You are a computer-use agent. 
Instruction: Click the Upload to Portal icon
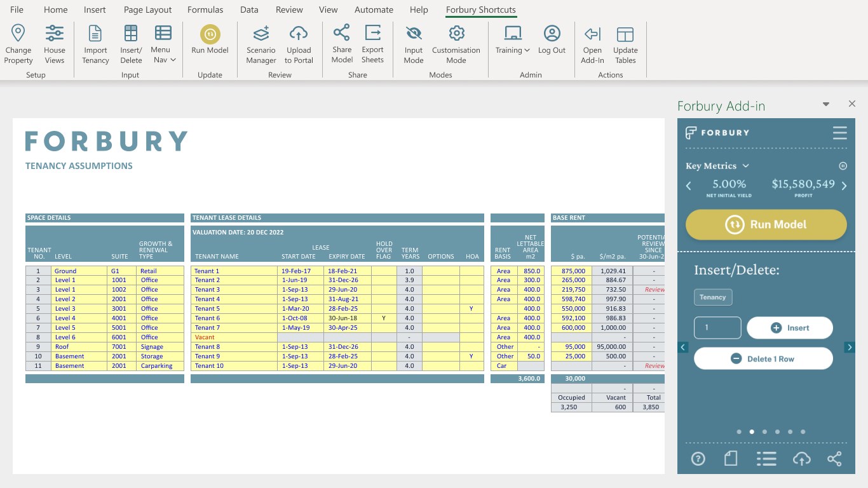[x=299, y=33]
